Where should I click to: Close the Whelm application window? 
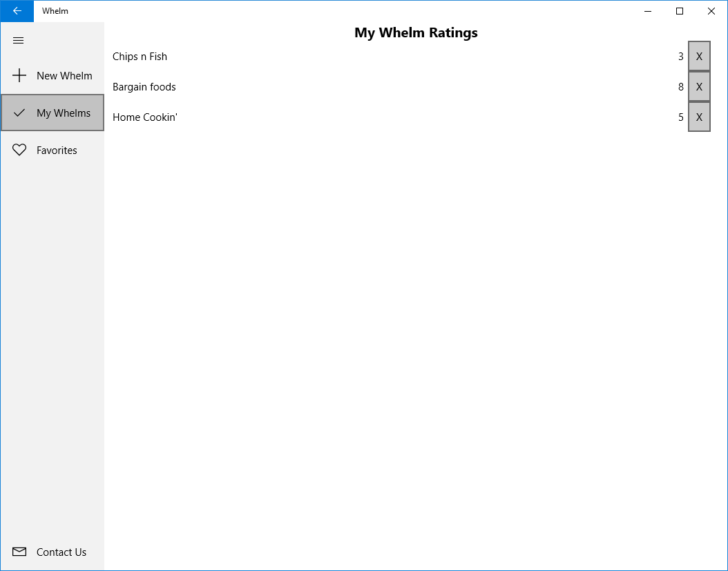[711, 11]
